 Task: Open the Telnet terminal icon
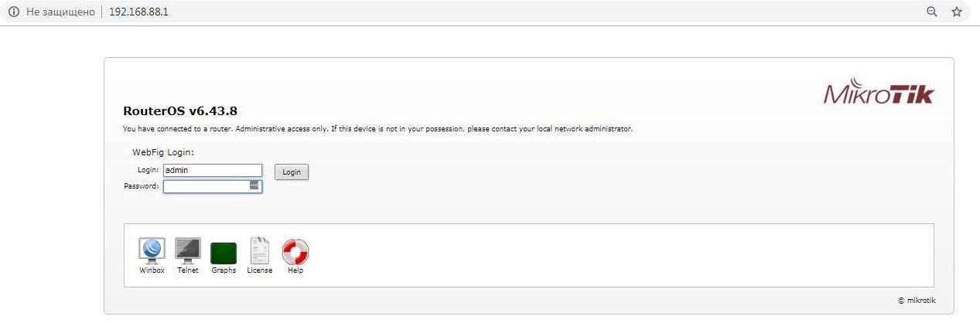pos(188,250)
